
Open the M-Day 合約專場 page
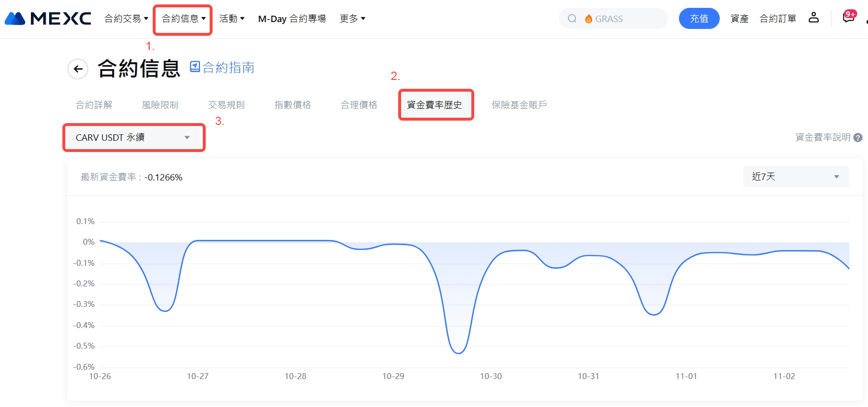pos(292,19)
